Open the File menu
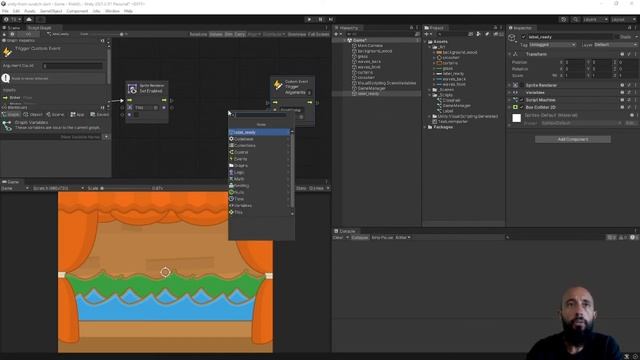Viewport: 640px width, 360px height. click(x=5, y=11)
